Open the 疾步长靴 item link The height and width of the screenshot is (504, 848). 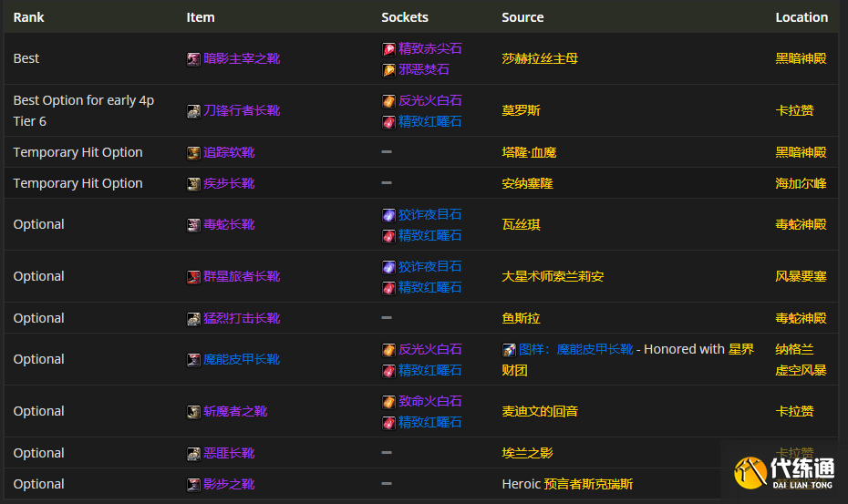pyautogui.click(x=229, y=183)
